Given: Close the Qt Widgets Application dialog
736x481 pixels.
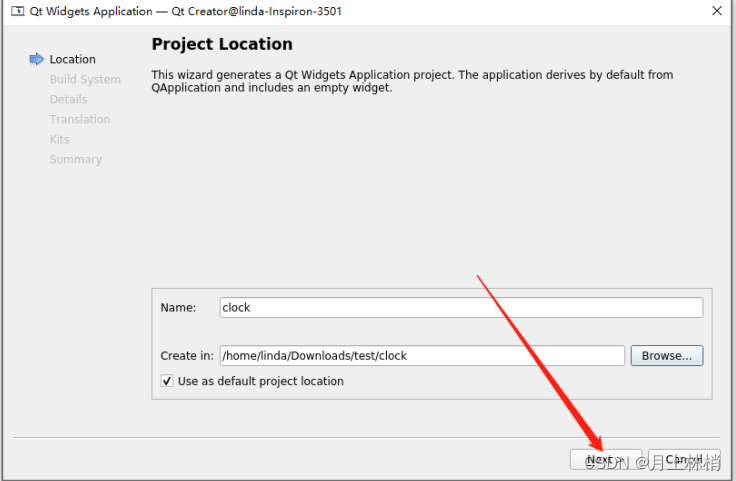Looking at the screenshot, I should pos(717,10).
